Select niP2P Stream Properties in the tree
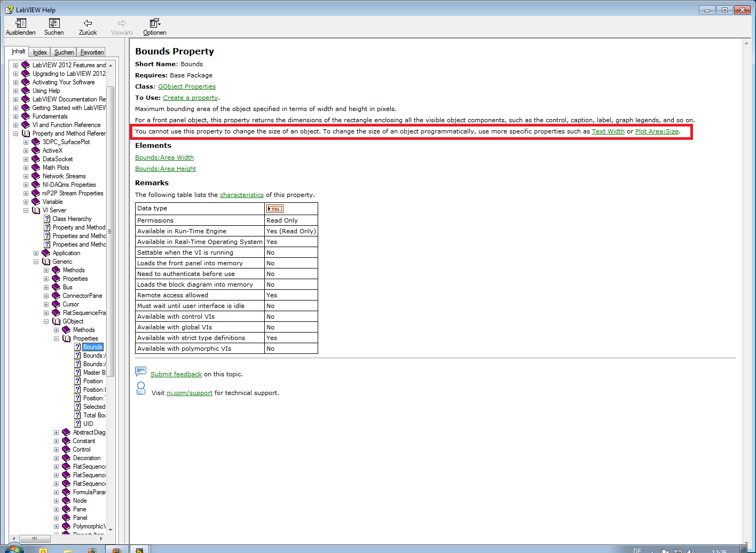The image size is (756, 553). 73,193
